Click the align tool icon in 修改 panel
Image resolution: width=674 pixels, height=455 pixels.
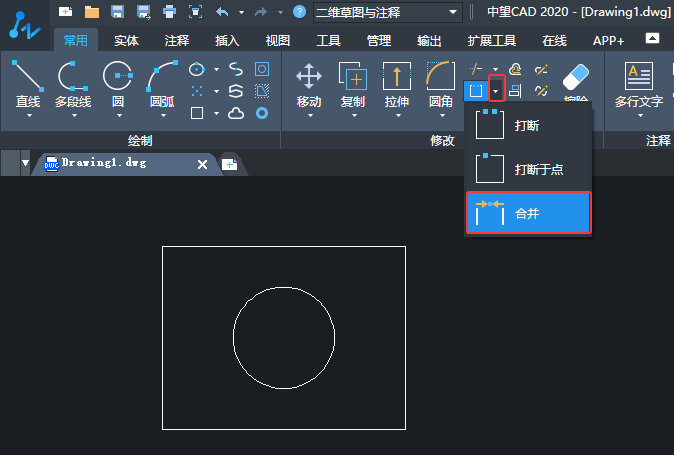click(515, 91)
